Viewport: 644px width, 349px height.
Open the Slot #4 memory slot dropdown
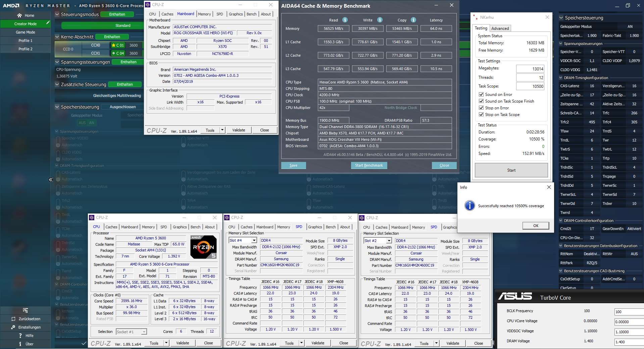[254, 240]
